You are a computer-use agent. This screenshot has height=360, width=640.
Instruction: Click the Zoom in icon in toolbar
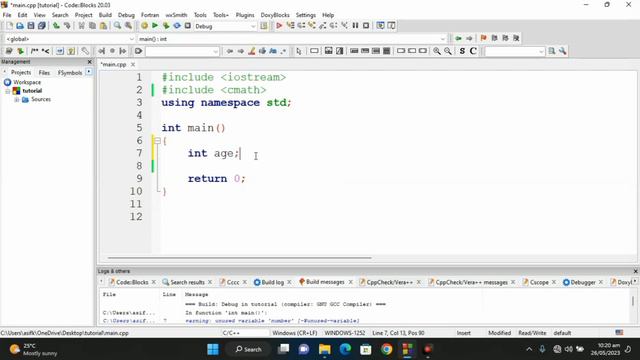click(437, 51)
